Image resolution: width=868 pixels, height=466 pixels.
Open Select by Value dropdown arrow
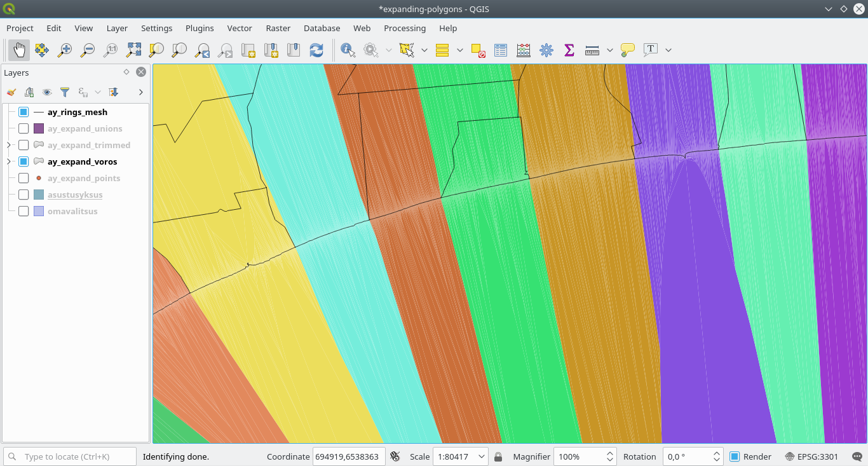pyautogui.click(x=459, y=50)
